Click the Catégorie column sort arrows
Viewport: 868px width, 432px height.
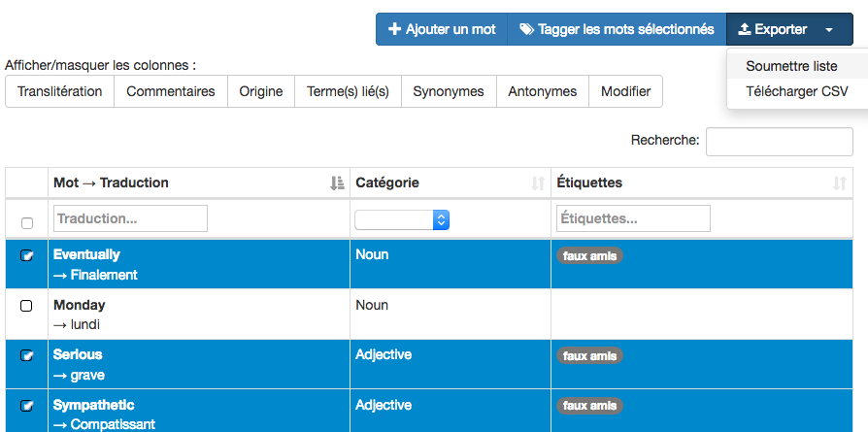coord(538,183)
